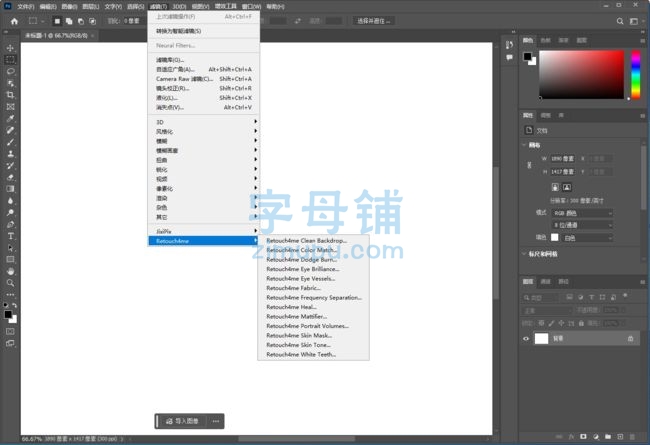Open the layer blend mode dropdown
Image resolution: width=650 pixels, height=445 pixels.
pos(547,311)
